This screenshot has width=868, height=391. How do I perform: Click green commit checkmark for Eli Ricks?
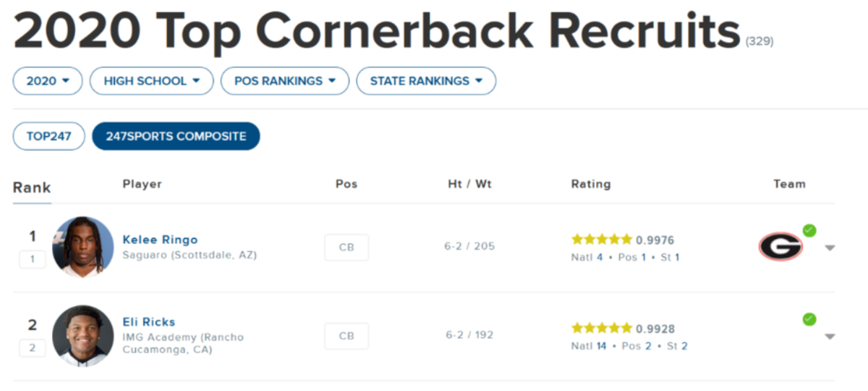tap(809, 319)
